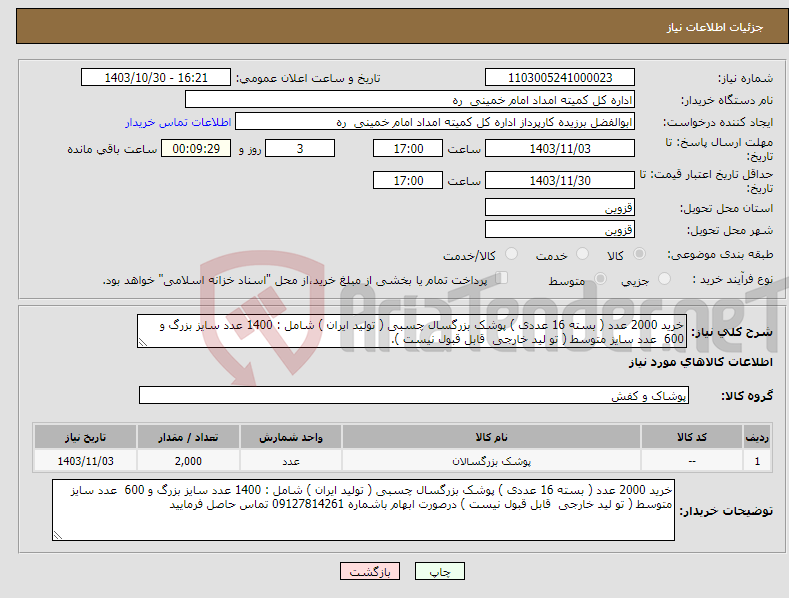This screenshot has height=598, width=789.
Task: Click the نام دستگاه خریدار field
Action: [410, 100]
